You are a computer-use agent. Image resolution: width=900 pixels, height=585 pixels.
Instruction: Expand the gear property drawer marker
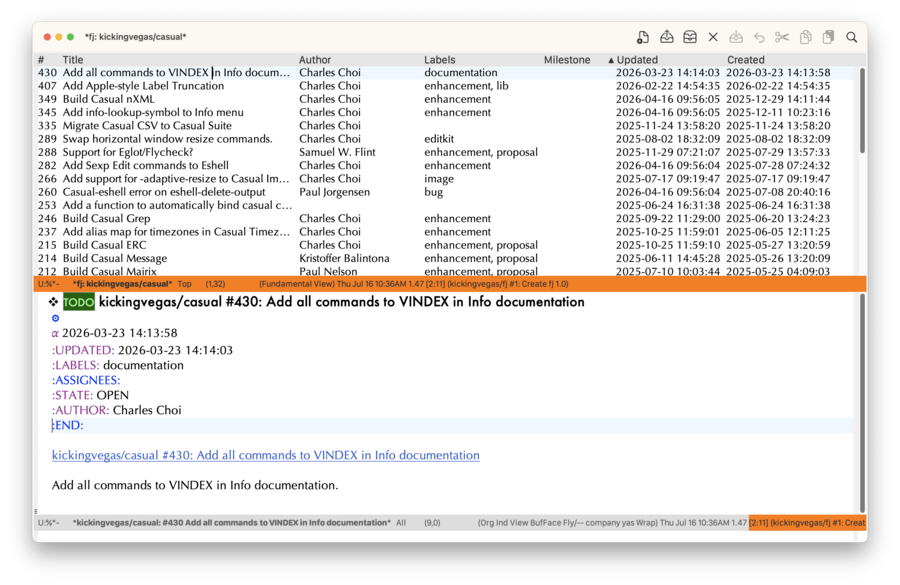[56, 318]
